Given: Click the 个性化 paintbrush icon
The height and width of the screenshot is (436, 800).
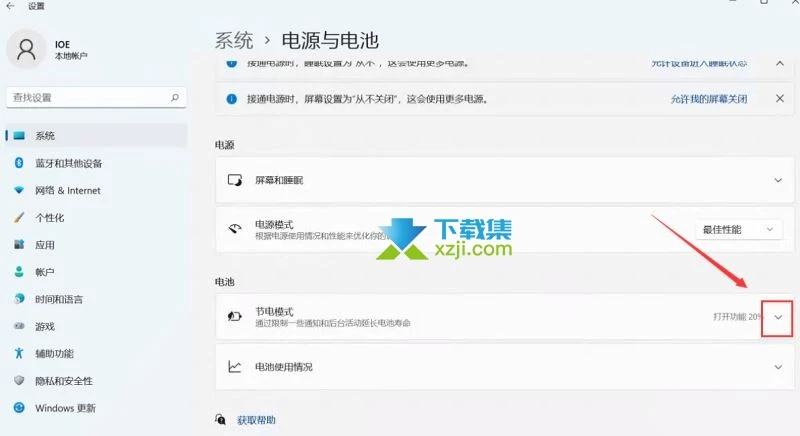Looking at the screenshot, I should pyautogui.click(x=19, y=217).
